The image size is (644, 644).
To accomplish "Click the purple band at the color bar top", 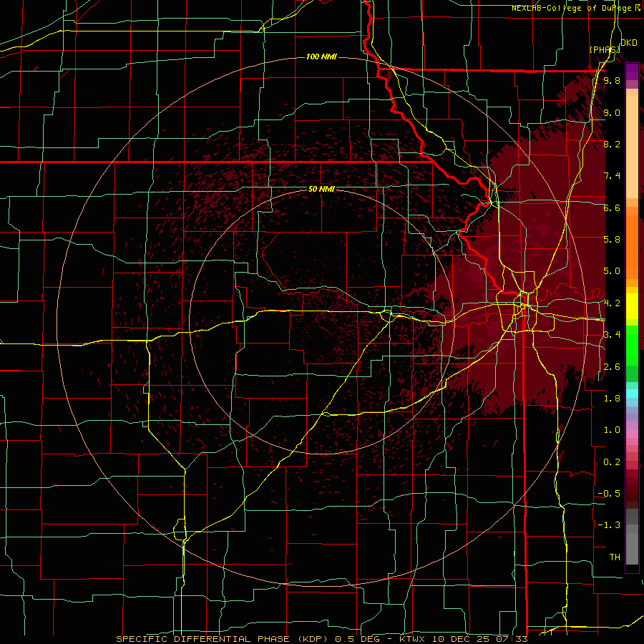I will coord(632,72).
